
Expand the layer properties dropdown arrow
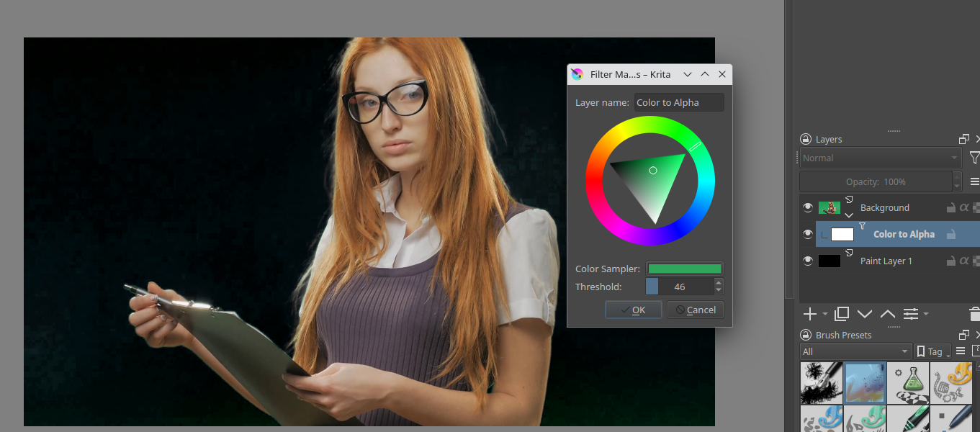click(926, 314)
